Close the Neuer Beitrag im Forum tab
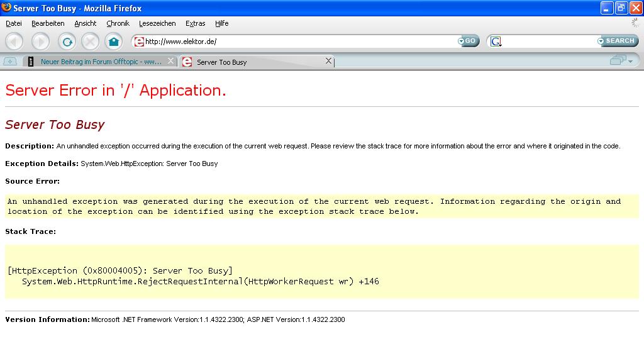 pos(170,61)
